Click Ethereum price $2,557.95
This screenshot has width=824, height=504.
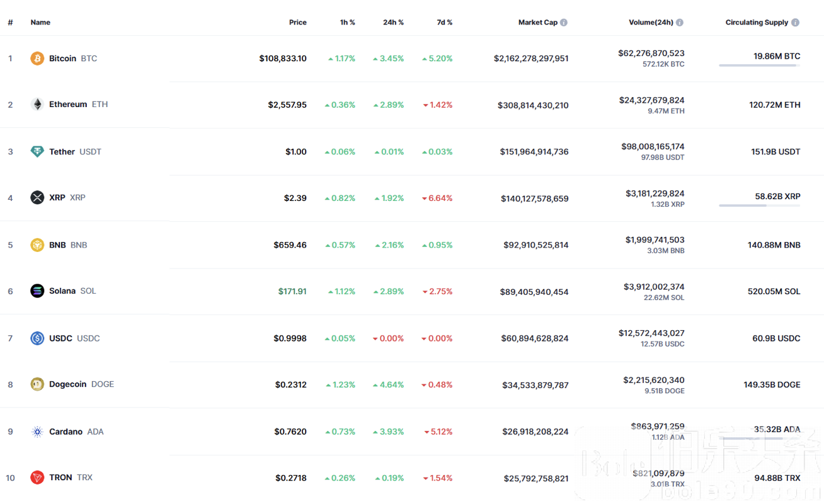[x=287, y=105]
